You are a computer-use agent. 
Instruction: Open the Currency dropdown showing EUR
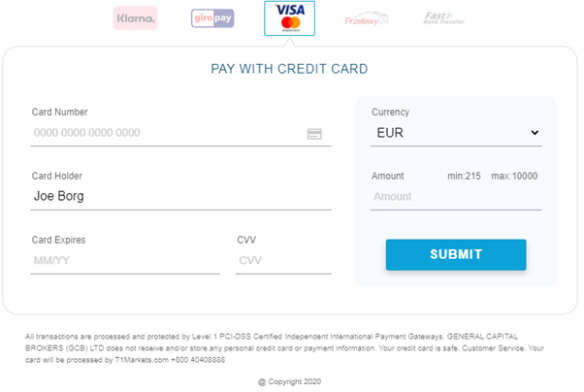pyautogui.click(x=455, y=133)
